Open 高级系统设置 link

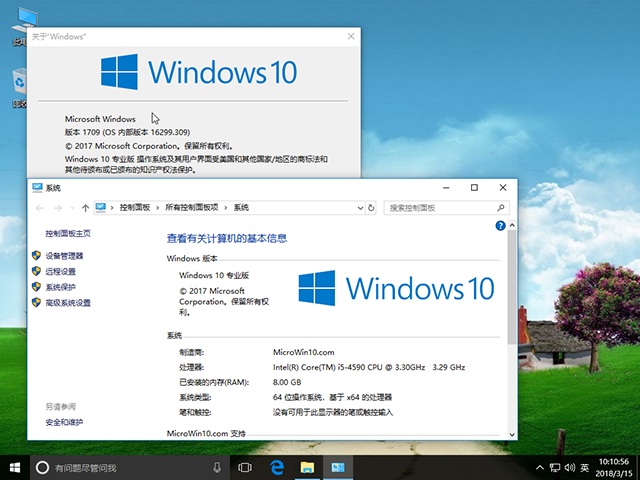tap(68, 302)
